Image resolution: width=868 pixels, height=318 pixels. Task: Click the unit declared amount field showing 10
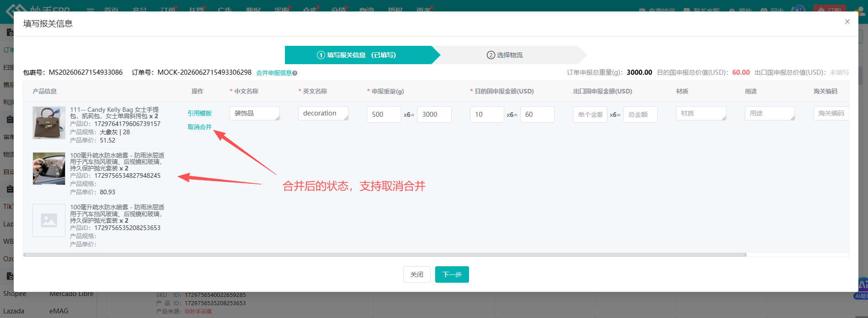(x=487, y=115)
